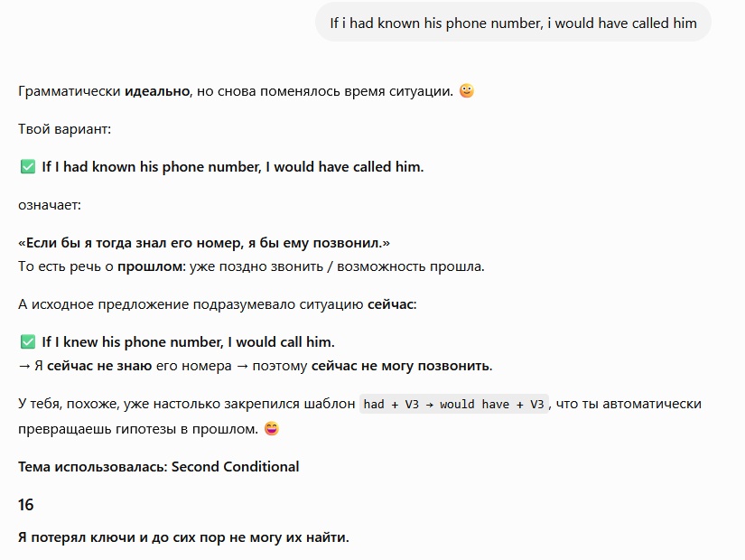The width and height of the screenshot is (745, 560).
Task: Click "Тема использовалась: Second Conditional" line
Action: coord(159,466)
